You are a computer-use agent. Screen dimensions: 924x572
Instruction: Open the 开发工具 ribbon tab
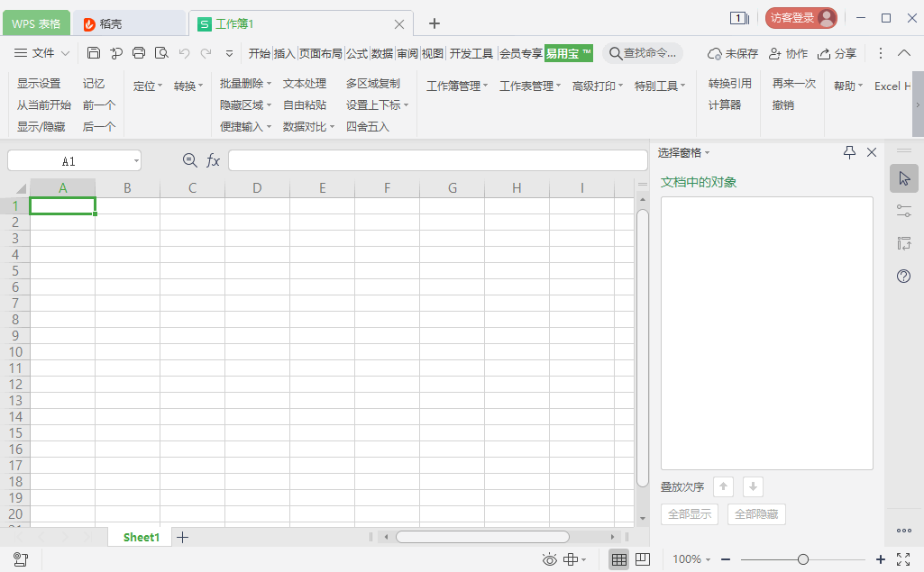tap(471, 53)
